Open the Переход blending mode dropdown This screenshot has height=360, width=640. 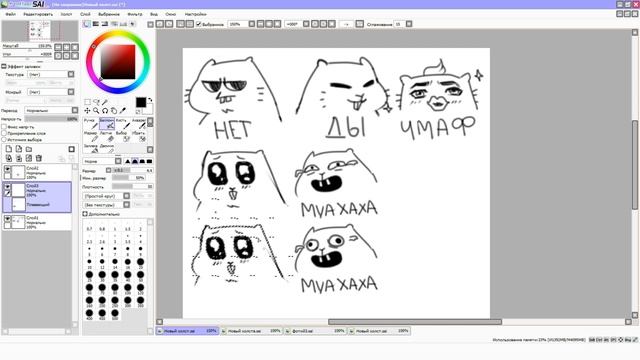tap(75, 110)
